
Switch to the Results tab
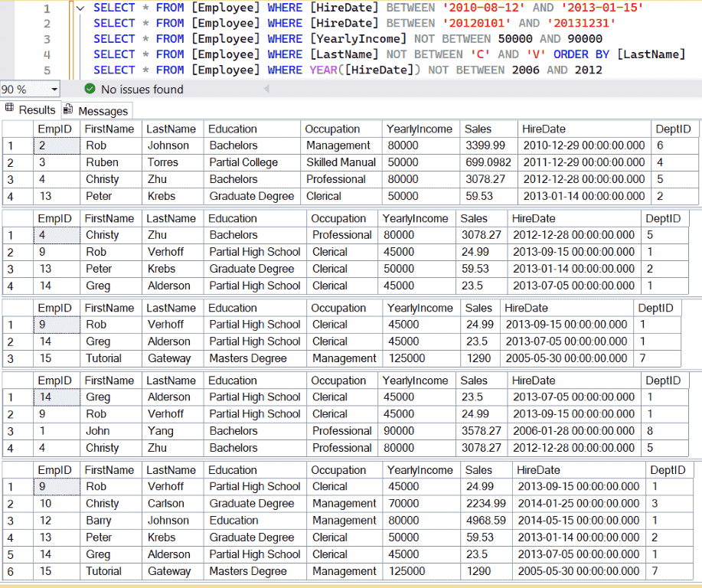[36, 109]
